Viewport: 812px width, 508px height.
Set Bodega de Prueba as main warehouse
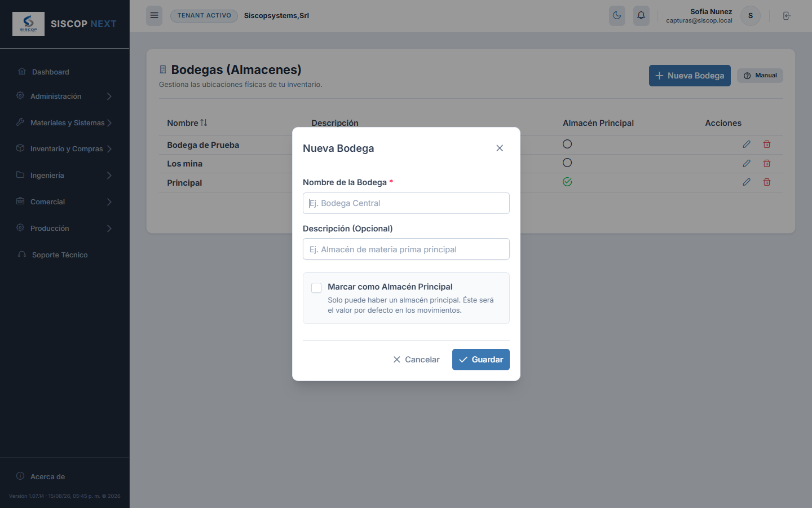pyautogui.click(x=567, y=144)
